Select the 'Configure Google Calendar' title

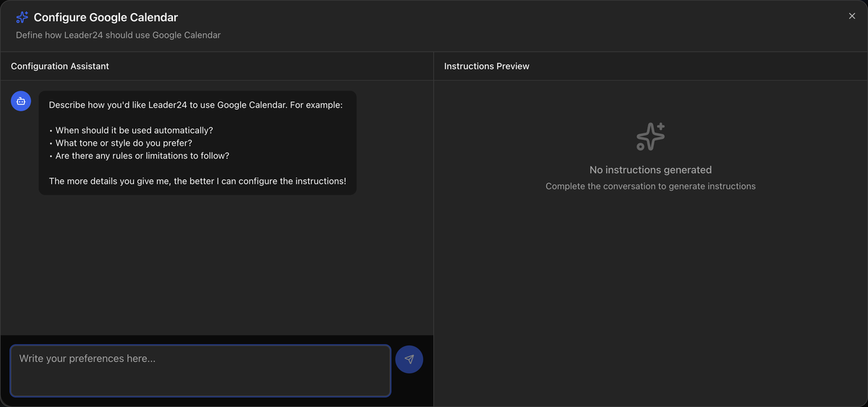click(106, 17)
